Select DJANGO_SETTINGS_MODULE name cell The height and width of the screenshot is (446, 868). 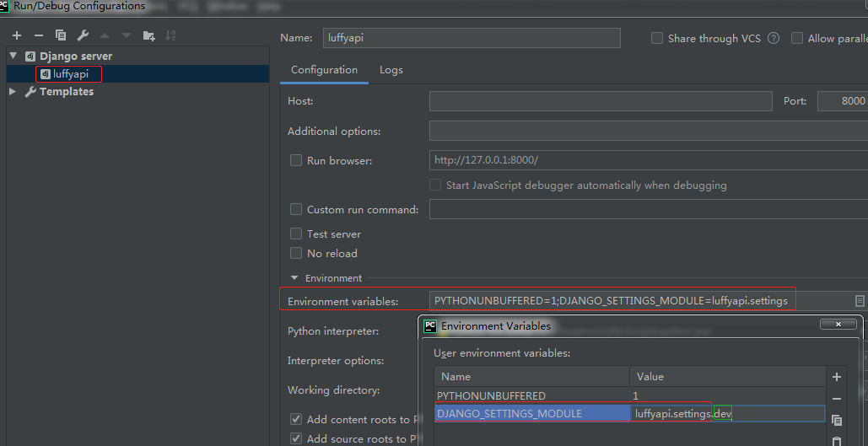pos(532,413)
